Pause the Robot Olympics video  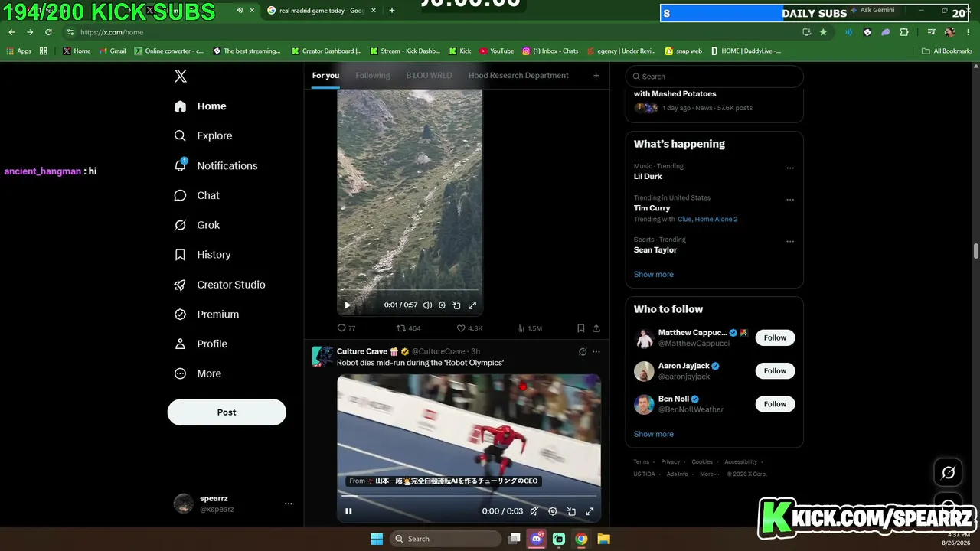click(348, 511)
